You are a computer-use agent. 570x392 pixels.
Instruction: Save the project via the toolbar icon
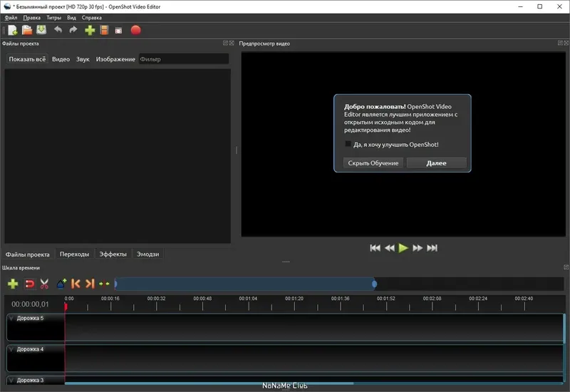click(41, 30)
